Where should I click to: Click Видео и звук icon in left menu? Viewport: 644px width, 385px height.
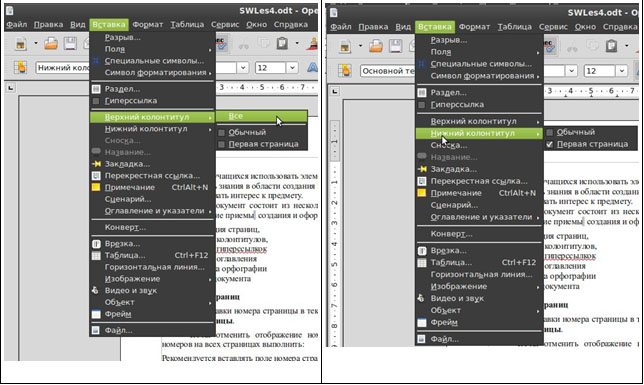(95, 290)
